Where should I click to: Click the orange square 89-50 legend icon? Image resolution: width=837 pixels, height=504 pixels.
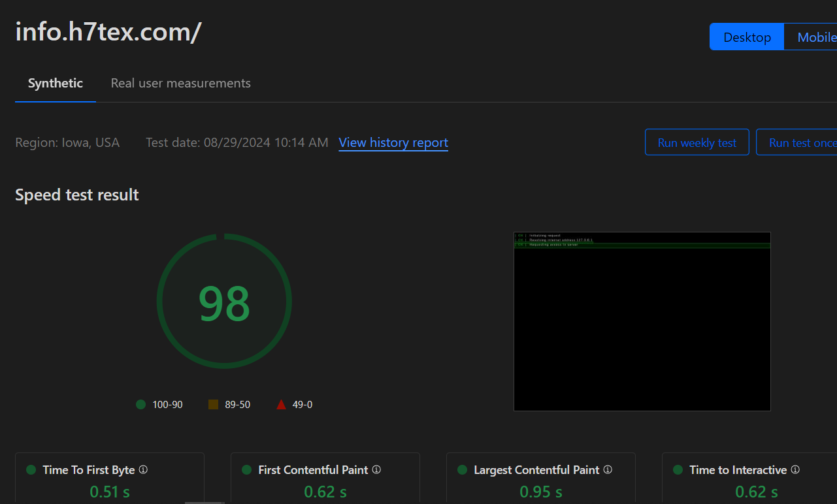213,405
